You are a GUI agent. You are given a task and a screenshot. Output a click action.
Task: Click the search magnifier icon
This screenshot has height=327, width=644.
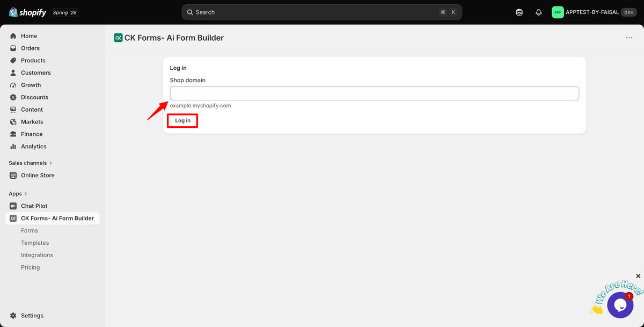190,12
